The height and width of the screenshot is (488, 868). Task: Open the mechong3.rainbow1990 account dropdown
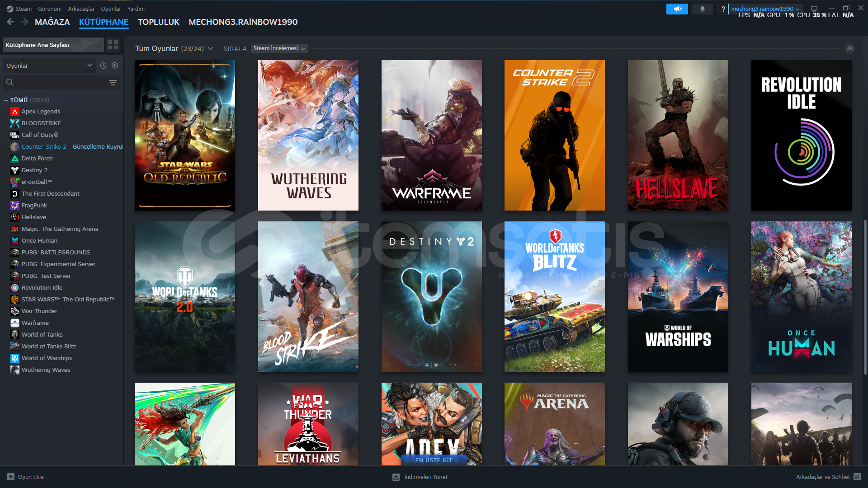[x=765, y=9]
